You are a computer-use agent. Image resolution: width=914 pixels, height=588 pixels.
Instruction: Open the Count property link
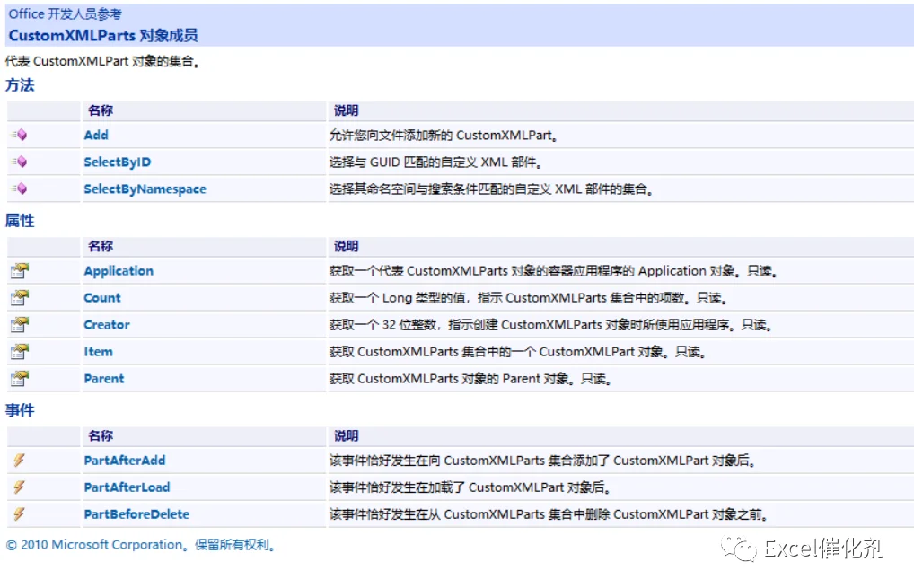click(102, 298)
